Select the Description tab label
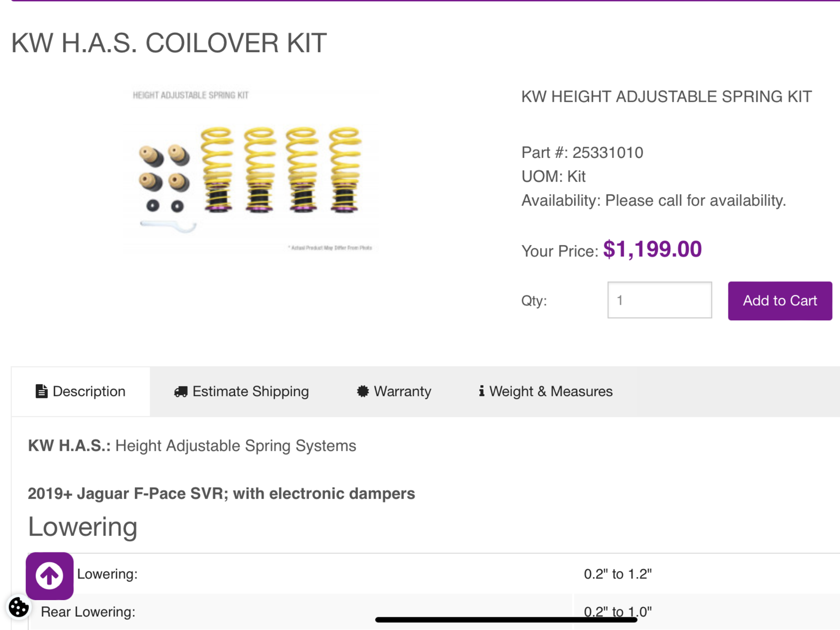Viewport: 840px width, 630px height. [89, 391]
